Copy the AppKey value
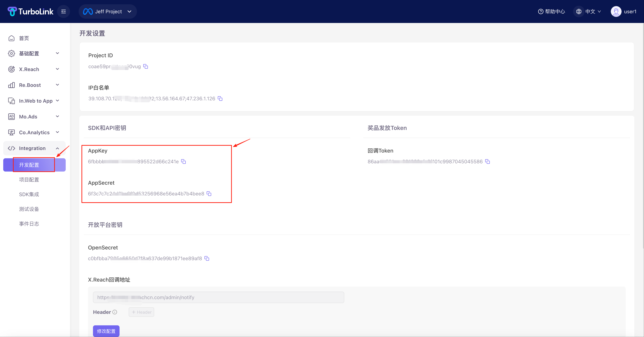The height and width of the screenshot is (337, 644). [183, 162]
